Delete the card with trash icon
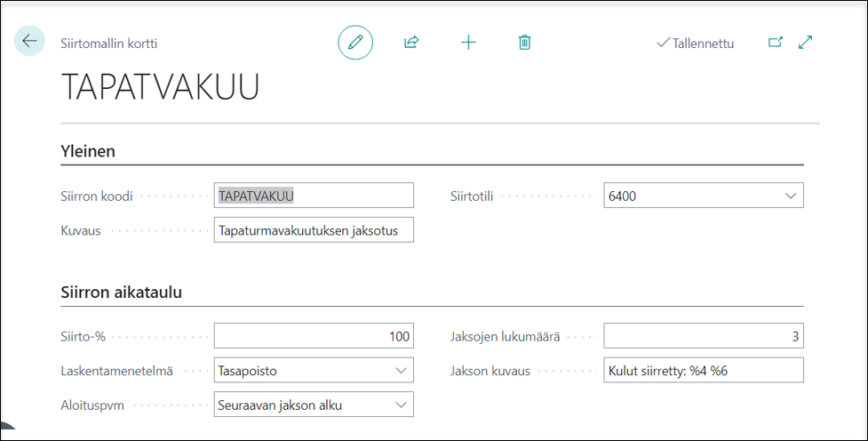This screenshot has width=868, height=441. click(525, 42)
